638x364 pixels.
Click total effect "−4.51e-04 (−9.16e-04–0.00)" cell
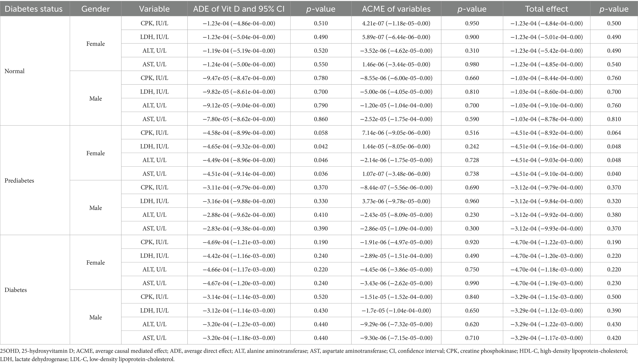tap(546, 146)
